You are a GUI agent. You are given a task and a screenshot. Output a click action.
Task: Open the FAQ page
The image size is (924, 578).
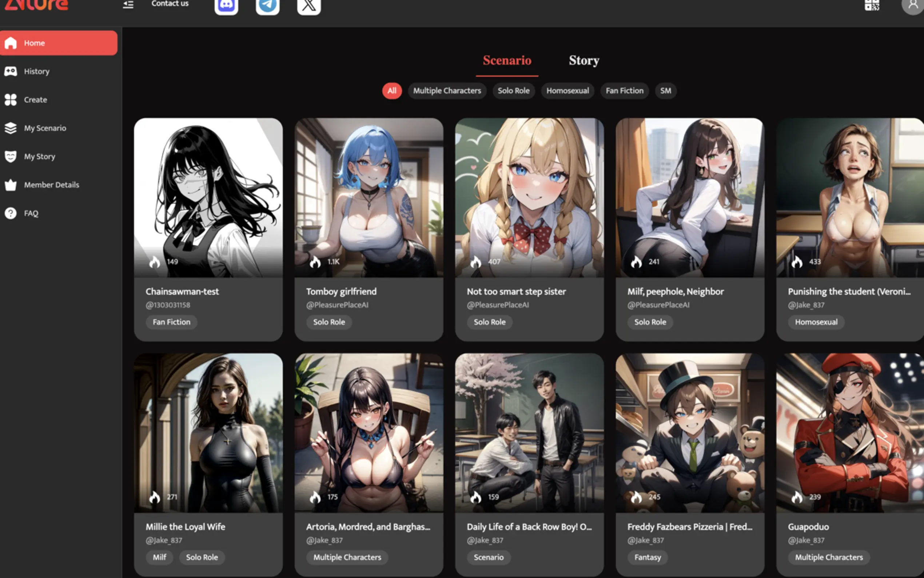[31, 213]
